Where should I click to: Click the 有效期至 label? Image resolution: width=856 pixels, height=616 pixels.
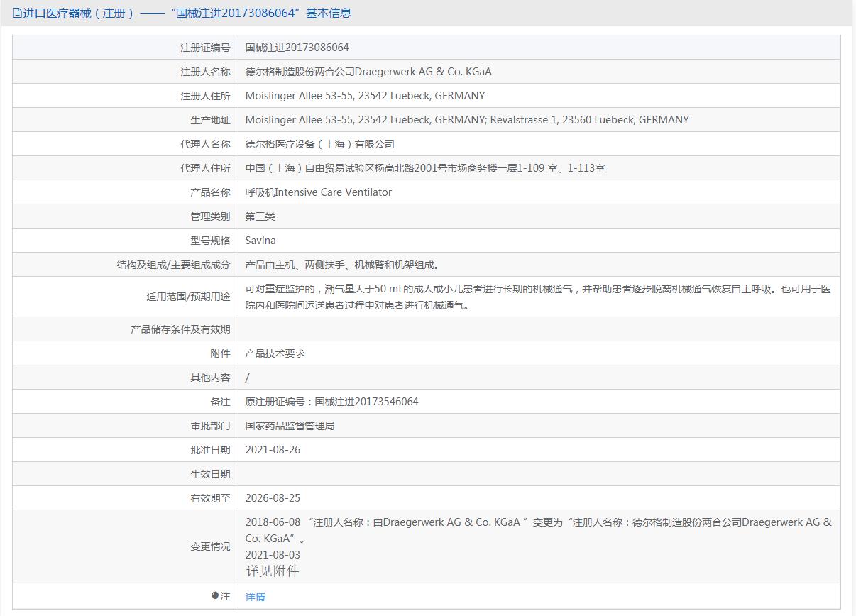tap(210, 498)
